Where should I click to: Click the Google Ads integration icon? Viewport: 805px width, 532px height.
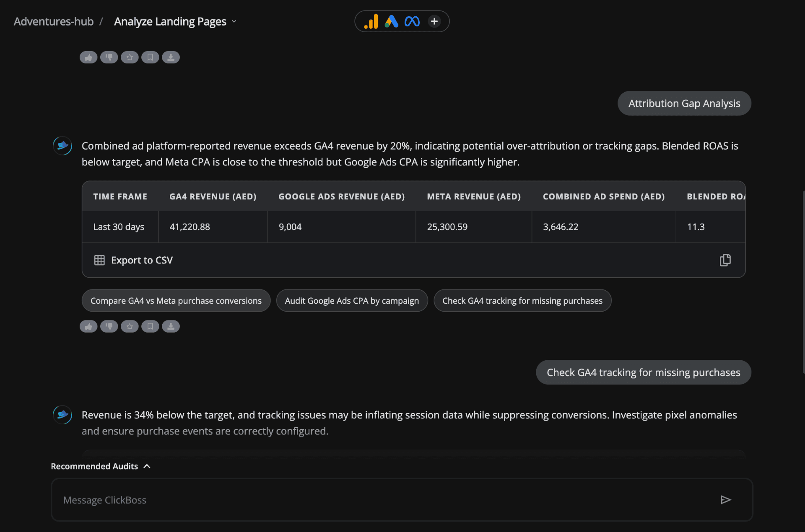(x=392, y=21)
